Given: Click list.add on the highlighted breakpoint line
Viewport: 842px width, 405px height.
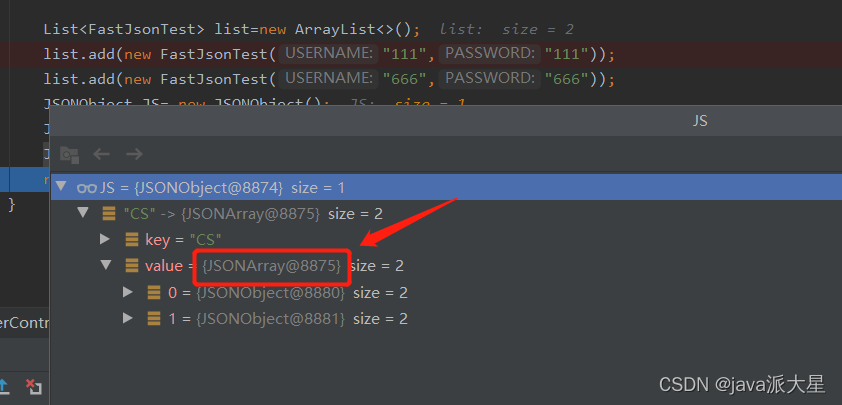Looking at the screenshot, I should pos(79,54).
